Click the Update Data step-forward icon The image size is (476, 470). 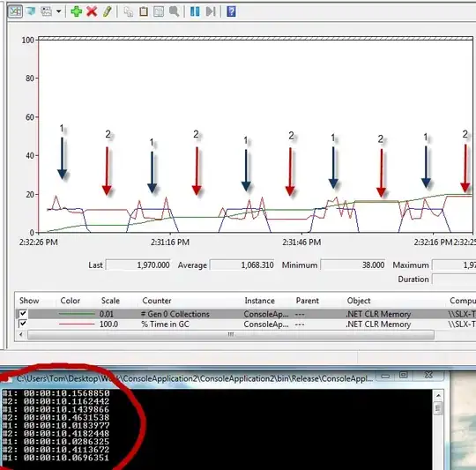[211, 11]
